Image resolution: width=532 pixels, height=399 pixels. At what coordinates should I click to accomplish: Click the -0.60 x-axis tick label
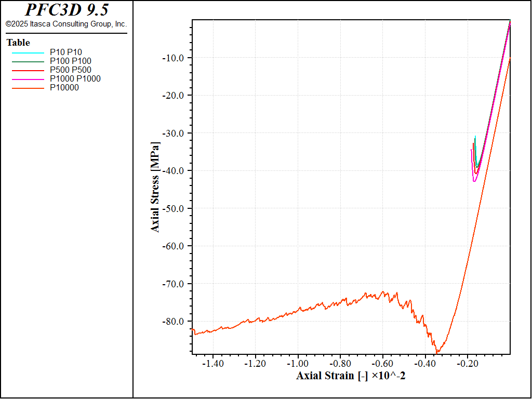(x=383, y=364)
